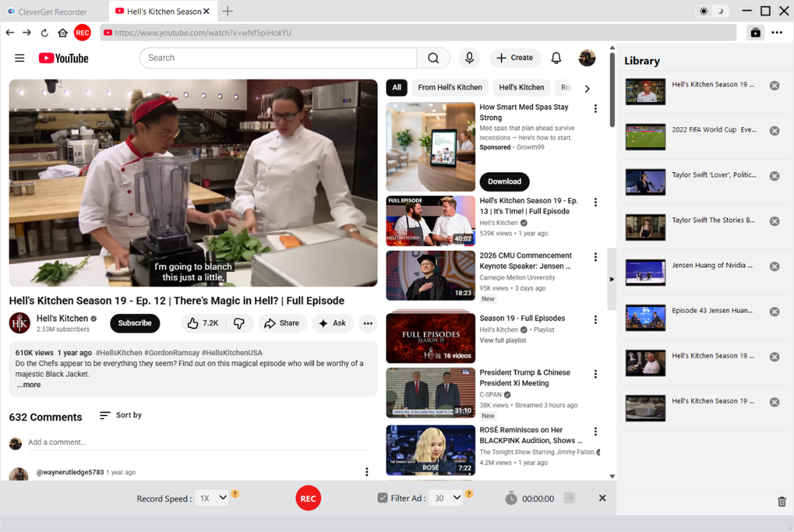Screen dimensions: 794x532
Task: Click the Download button on the sponsored ad
Action: 504,182
